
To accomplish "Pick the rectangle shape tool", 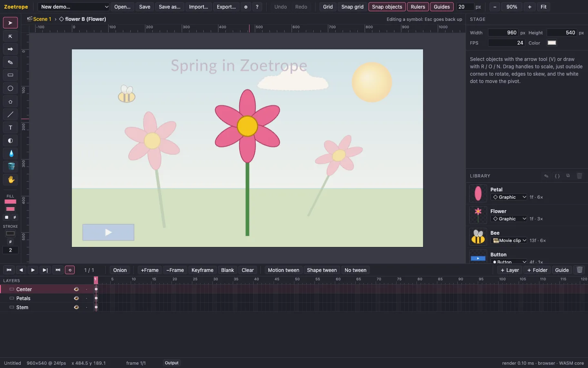I will (10, 75).
